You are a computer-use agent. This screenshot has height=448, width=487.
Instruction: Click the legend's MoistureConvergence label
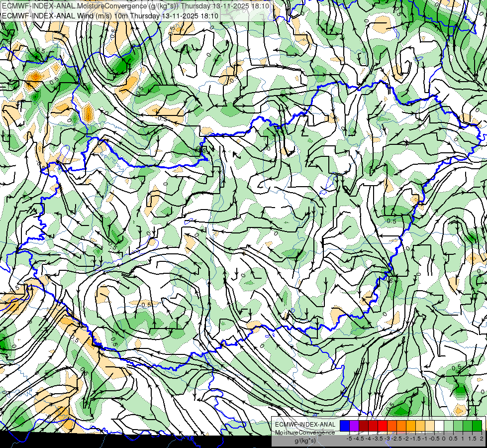click(x=305, y=433)
